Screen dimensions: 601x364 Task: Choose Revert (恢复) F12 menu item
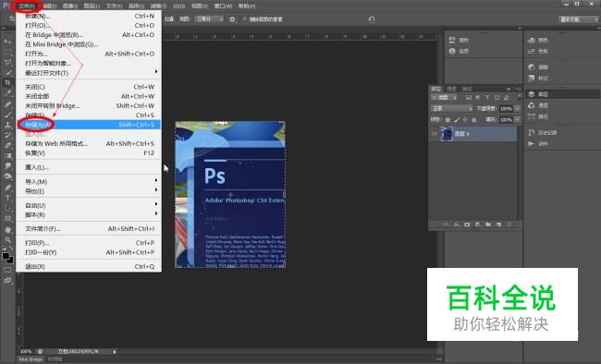[x=89, y=152]
